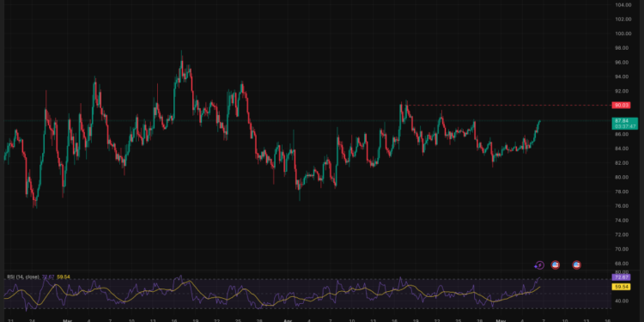The width and height of the screenshot is (644, 322).
Task: Click the 03:37:47 bar countdown timer
Action: pyautogui.click(x=624, y=126)
